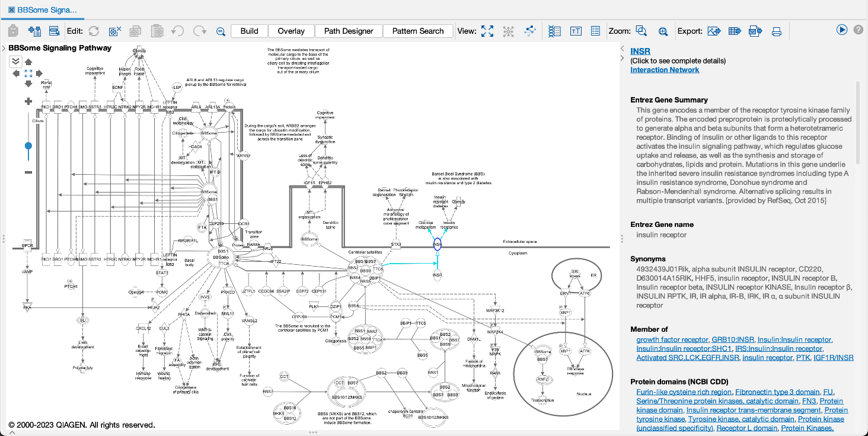This screenshot has width=868, height=436.
Task: Click the play button in toolbar
Action: (842, 30)
